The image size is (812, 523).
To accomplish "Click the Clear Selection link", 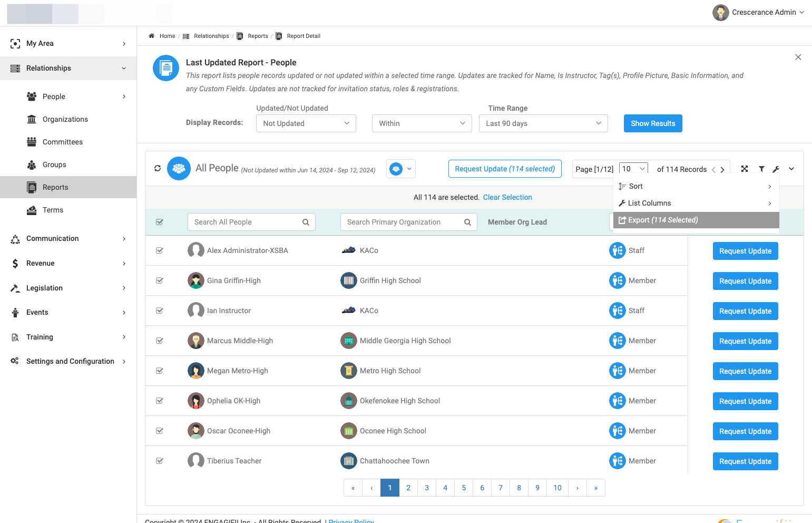I will tap(507, 197).
